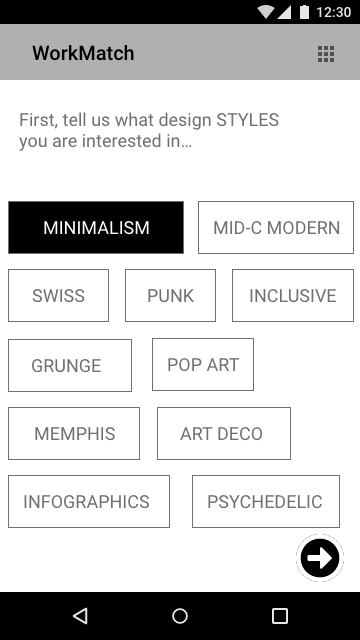Open the grid menu icon in header
The image size is (360, 640).
pos(326,54)
